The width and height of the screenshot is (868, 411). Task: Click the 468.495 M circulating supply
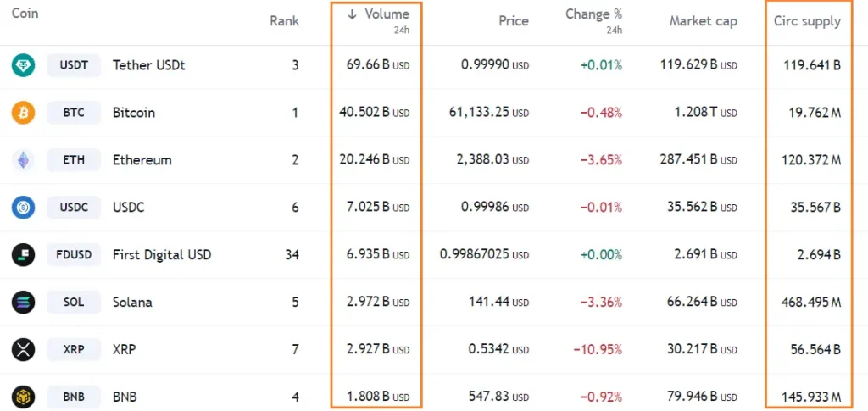811,302
